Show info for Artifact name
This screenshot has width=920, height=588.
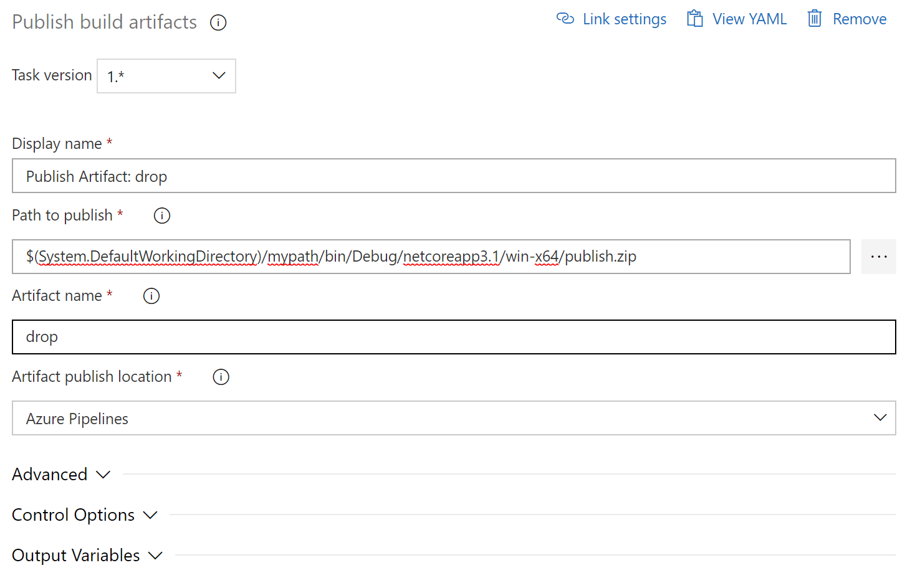[x=151, y=296]
